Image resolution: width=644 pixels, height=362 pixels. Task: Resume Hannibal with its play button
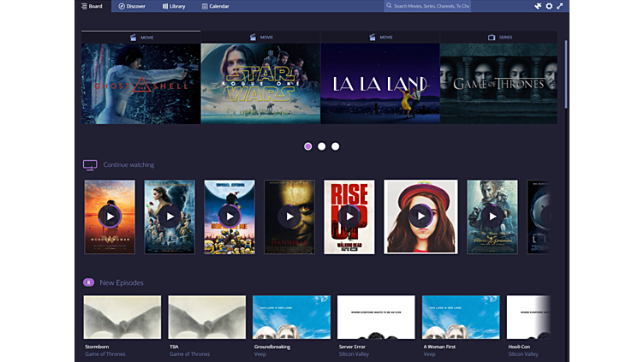pos(289,217)
